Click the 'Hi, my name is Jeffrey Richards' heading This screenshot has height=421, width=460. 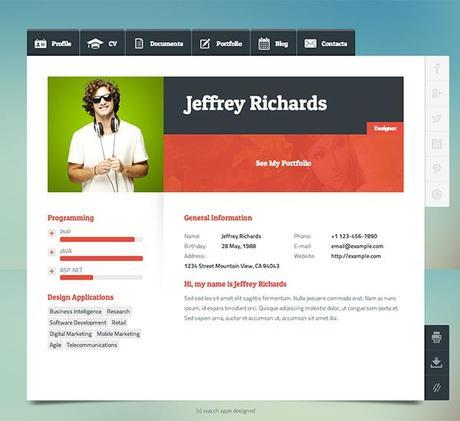(x=235, y=284)
